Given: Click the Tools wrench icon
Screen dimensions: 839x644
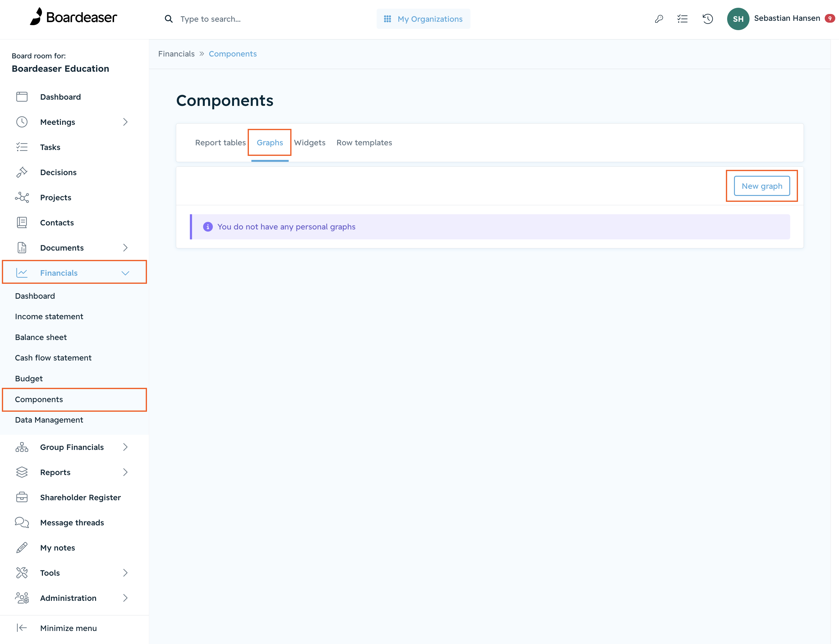Looking at the screenshot, I should [x=22, y=573].
